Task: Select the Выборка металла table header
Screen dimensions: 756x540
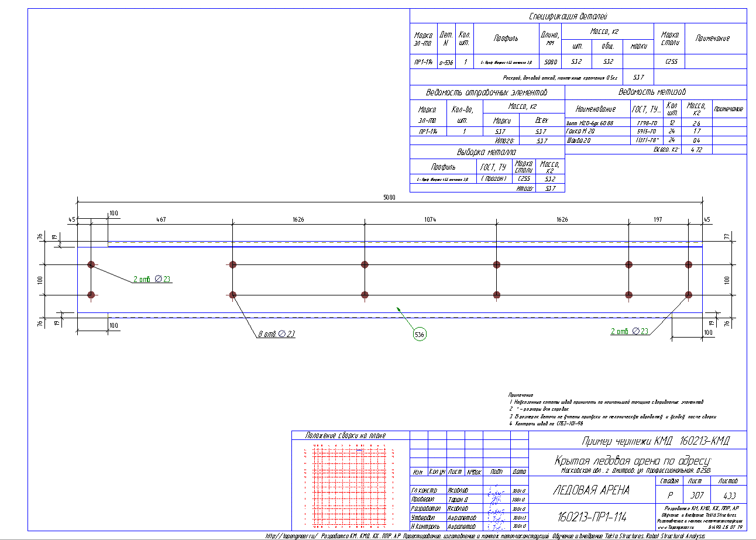Action: click(x=487, y=152)
